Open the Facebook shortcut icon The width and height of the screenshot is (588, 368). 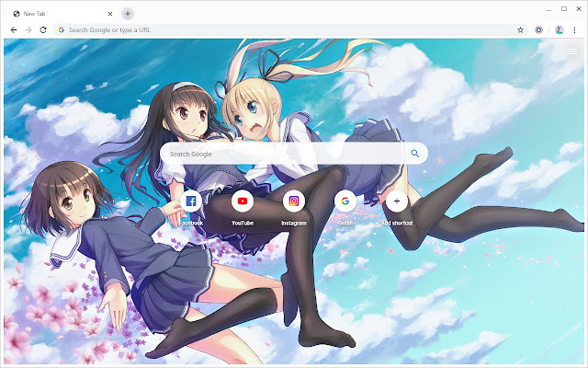click(191, 201)
